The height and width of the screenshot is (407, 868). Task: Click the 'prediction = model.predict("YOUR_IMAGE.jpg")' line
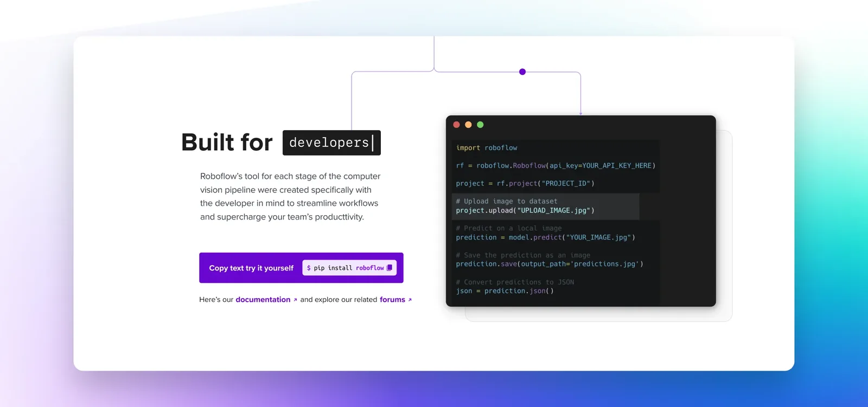click(x=545, y=237)
